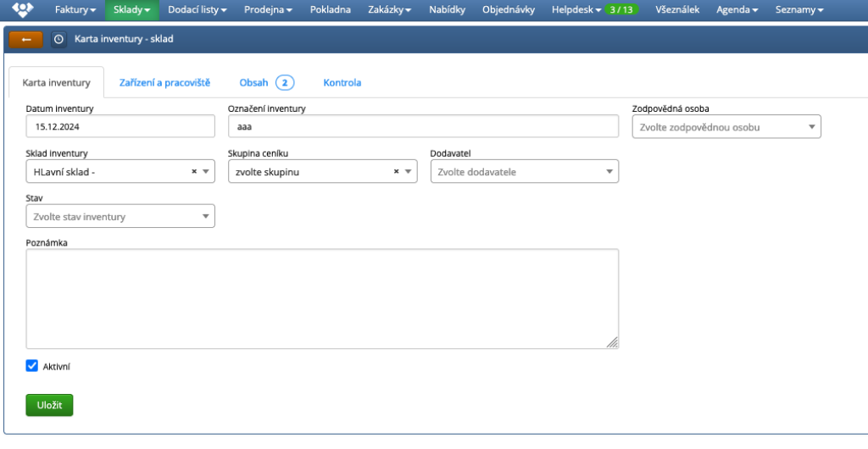Open the Dodavatel dropdown
Image resolution: width=868 pixels, height=449 pixels.
click(x=524, y=172)
